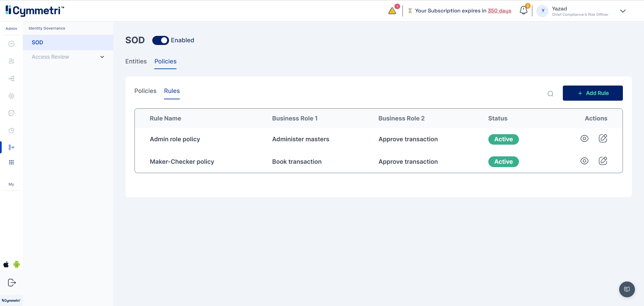This screenshot has width=644, height=306.
Task: Open the Apple app icon
Action: [6, 264]
